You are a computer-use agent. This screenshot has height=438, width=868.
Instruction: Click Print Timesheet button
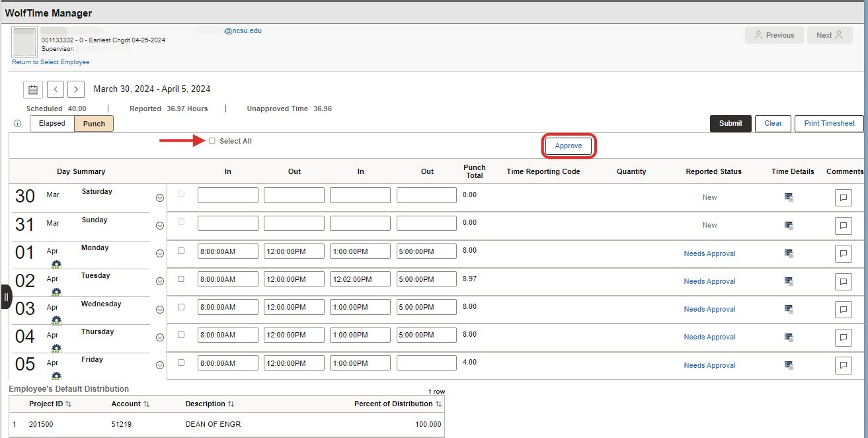pos(829,123)
